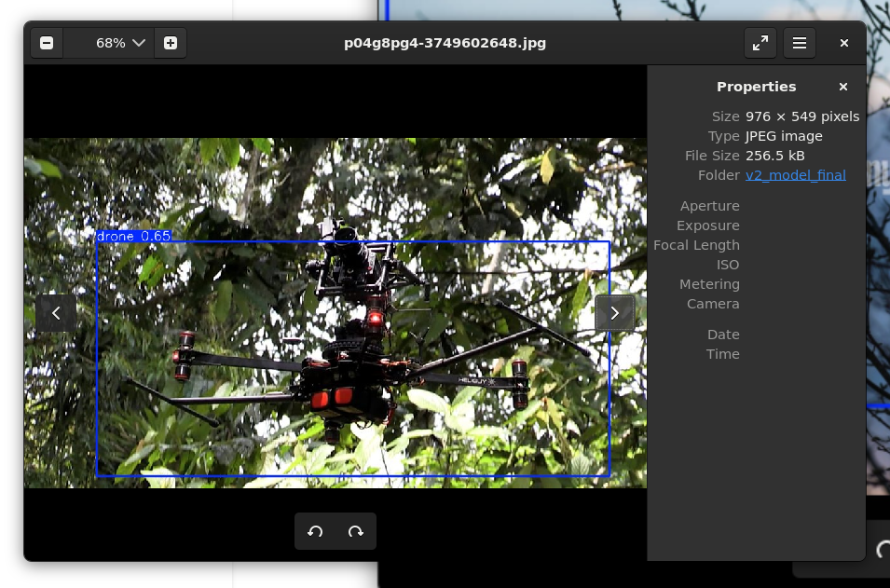Select the 'JPEG image' type value
Screen dimensions: 890x588
[x=783, y=136]
